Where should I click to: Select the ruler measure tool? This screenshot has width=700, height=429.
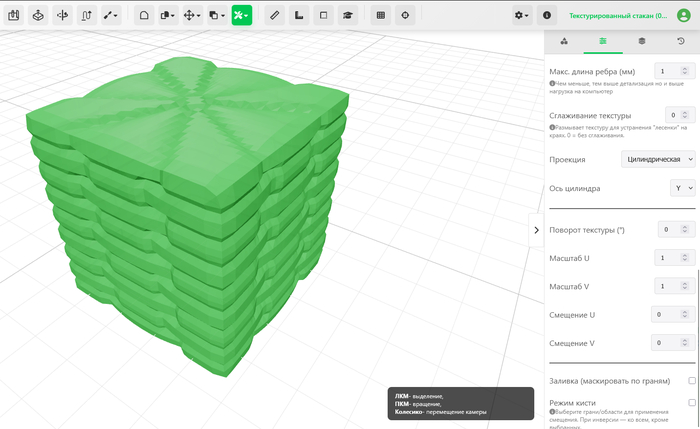[275, 15]
